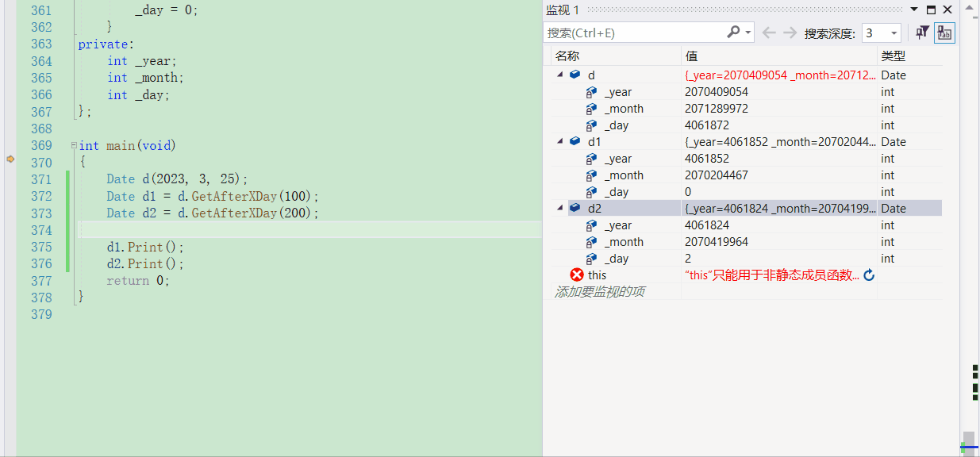Click the next search result arrow
Image resolution: width=980 pixels, height=457 pixels.
click(x=790, y=33)
